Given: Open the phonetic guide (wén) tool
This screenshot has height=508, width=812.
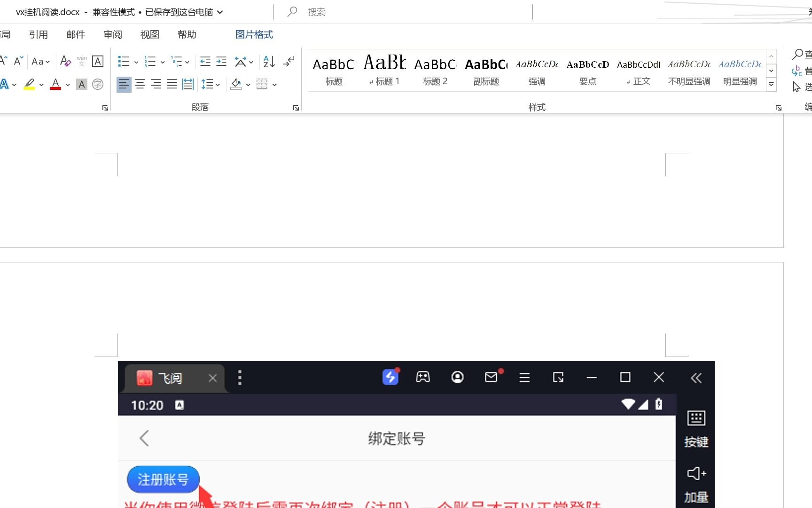Looking at the screenshot, I should pos(82,61).
